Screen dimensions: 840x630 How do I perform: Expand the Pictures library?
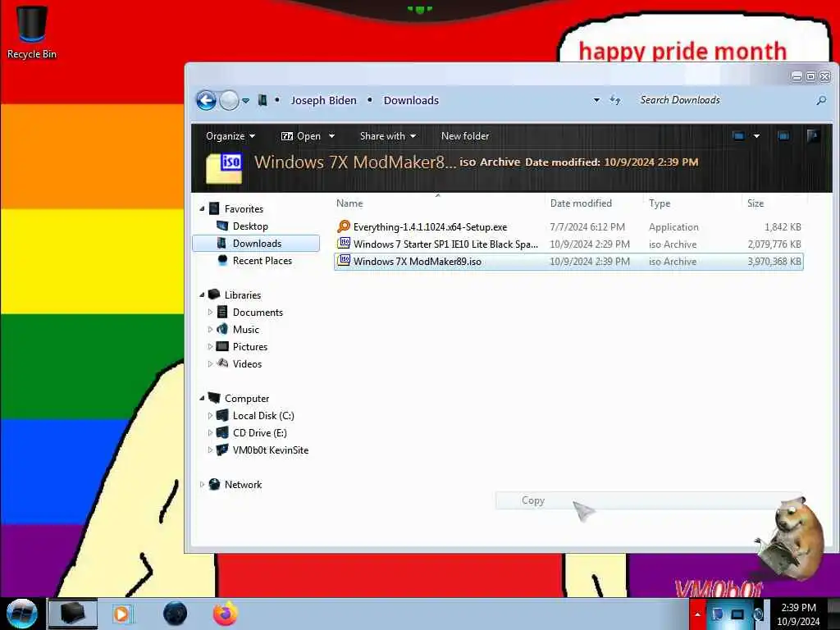pyautogui.click(x=210, y=347)
